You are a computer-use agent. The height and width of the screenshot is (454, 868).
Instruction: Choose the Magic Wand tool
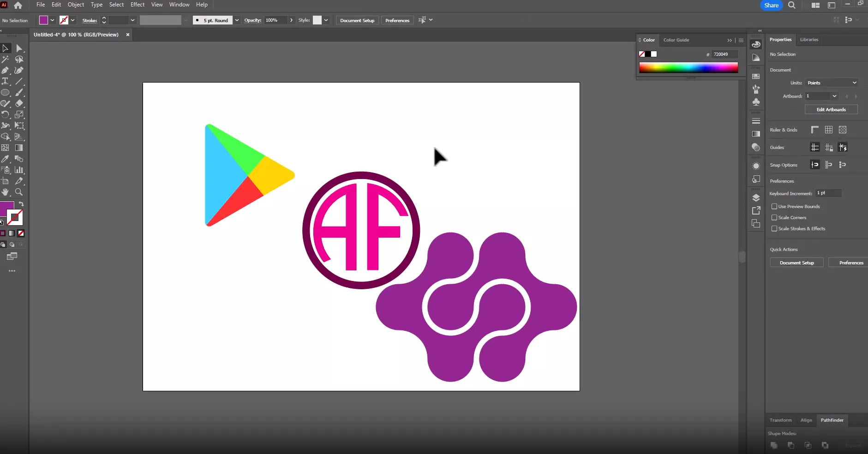pyautogui.click(x=6, y=59)
